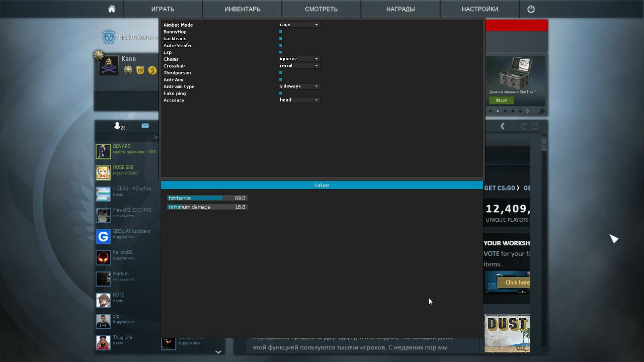Viewport: 644px width, 362px height.
Task: Toggle the backtrack checkbox
Action: point(281,39)
